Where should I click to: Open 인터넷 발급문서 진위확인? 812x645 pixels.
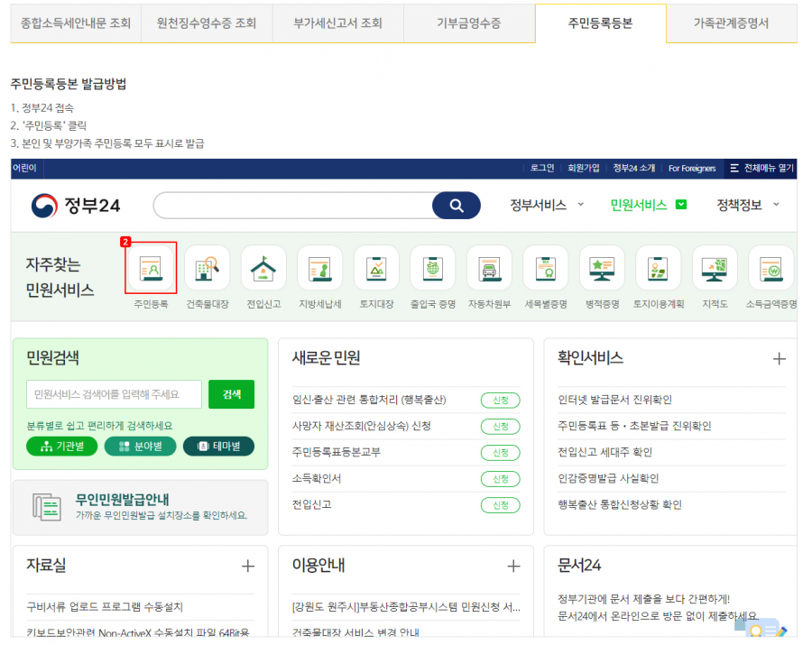pos(614,400)
